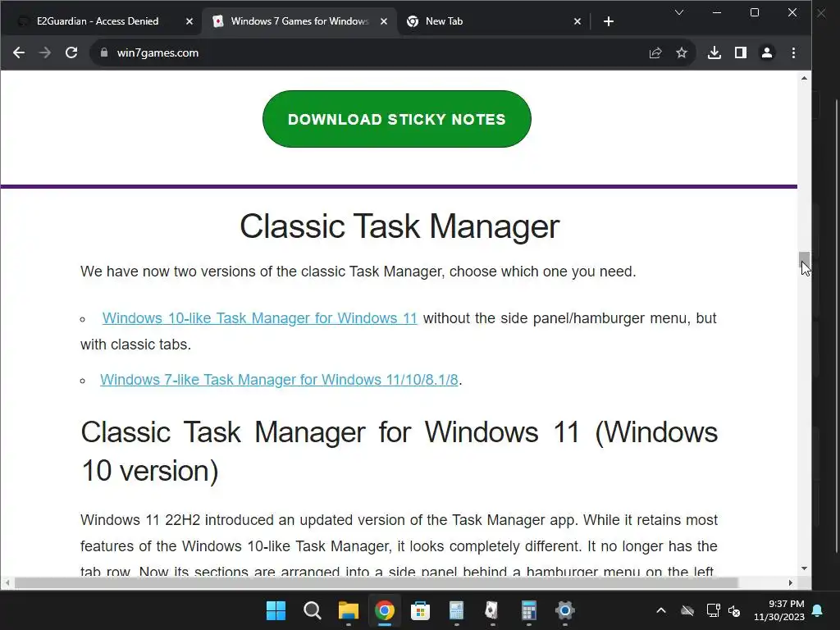
Task: Click the scroll up arrow on the page
Action: pyautogui.click(x=804, y=78)
